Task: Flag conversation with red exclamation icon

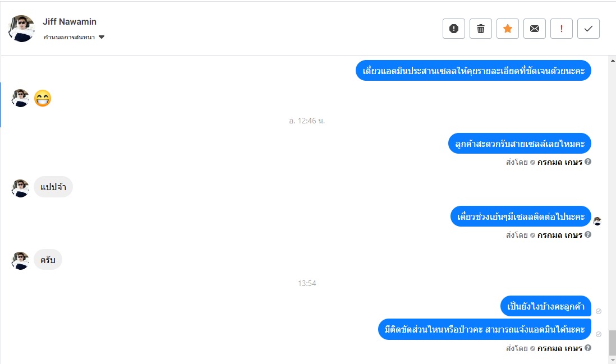Action: (562, 29)
